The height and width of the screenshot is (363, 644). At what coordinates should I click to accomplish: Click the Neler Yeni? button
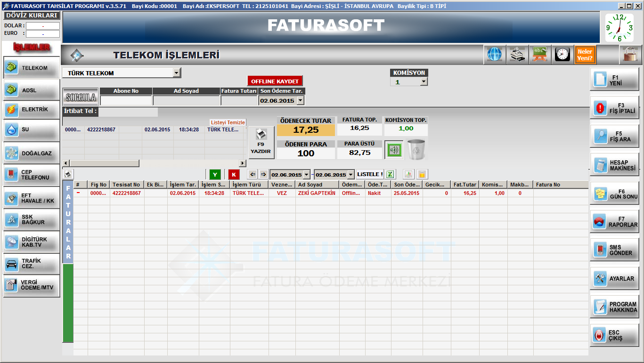pos(585,55)
